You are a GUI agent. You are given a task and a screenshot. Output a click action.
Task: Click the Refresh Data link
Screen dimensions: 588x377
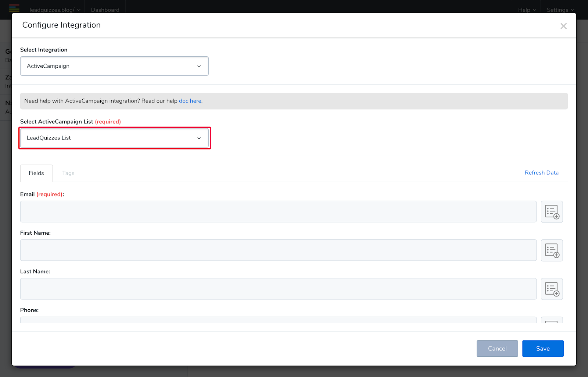click(x=541, y=173)
